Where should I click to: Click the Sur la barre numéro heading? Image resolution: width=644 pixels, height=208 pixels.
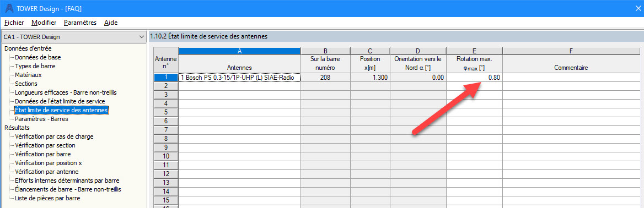(x=325, y=64)
